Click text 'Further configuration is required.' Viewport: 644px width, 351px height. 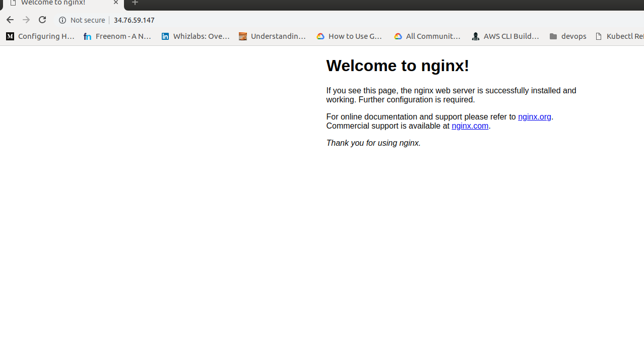click(x=417, y=100)
